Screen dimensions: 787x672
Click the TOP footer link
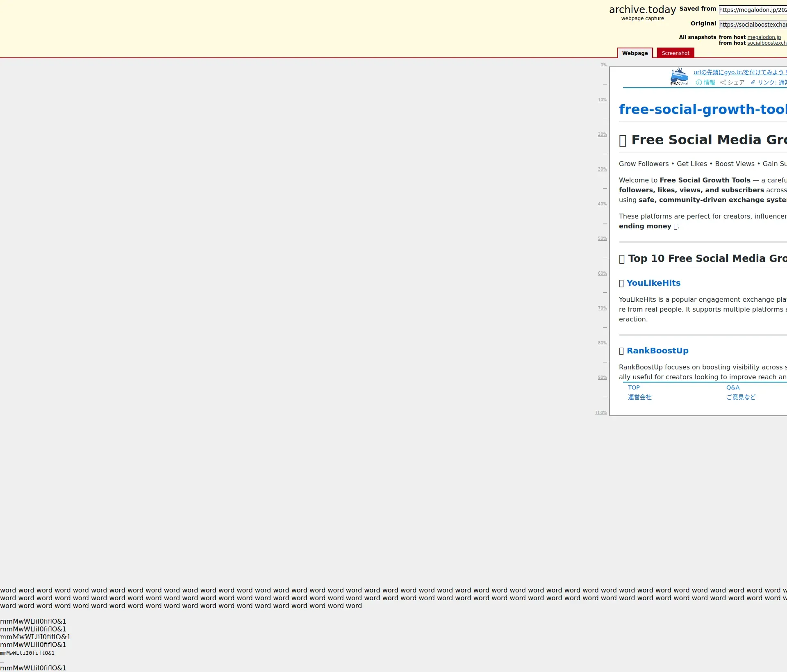click(x=633, y=387)
